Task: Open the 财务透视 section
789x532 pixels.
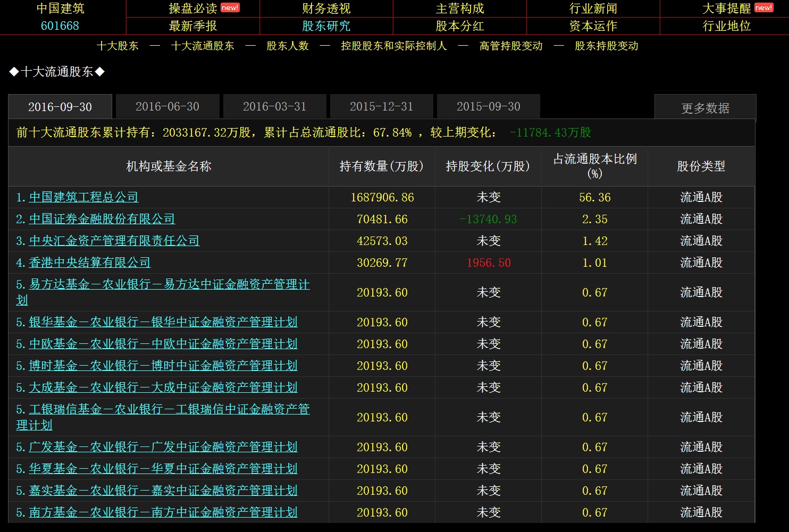Action: point(326,9)
